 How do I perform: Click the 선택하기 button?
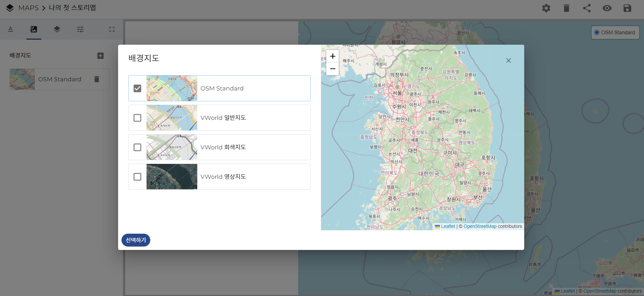(136, 240)
